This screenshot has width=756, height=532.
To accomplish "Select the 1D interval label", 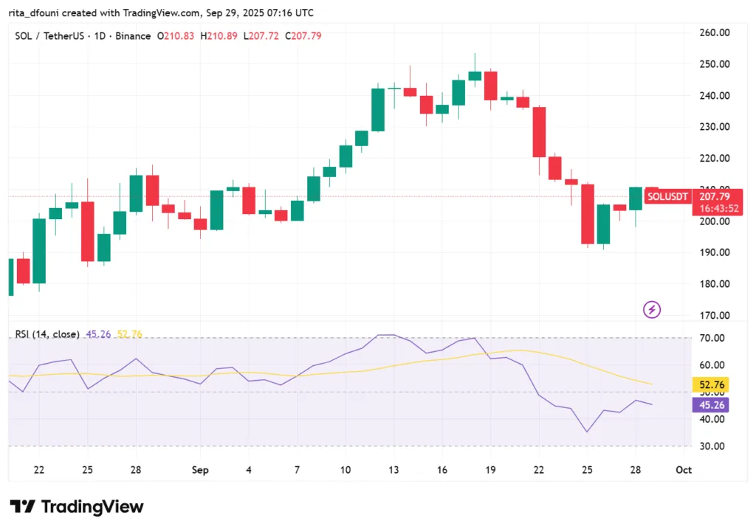I will coord(100,36).
